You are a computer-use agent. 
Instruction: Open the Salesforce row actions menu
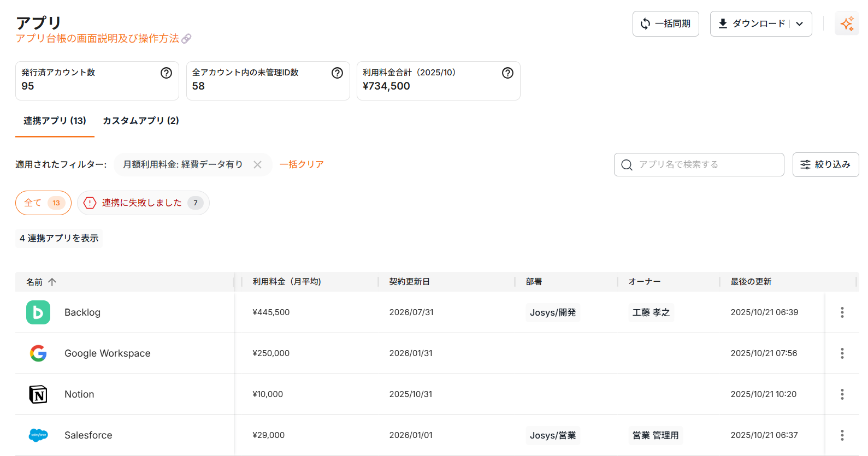[842, 435]
